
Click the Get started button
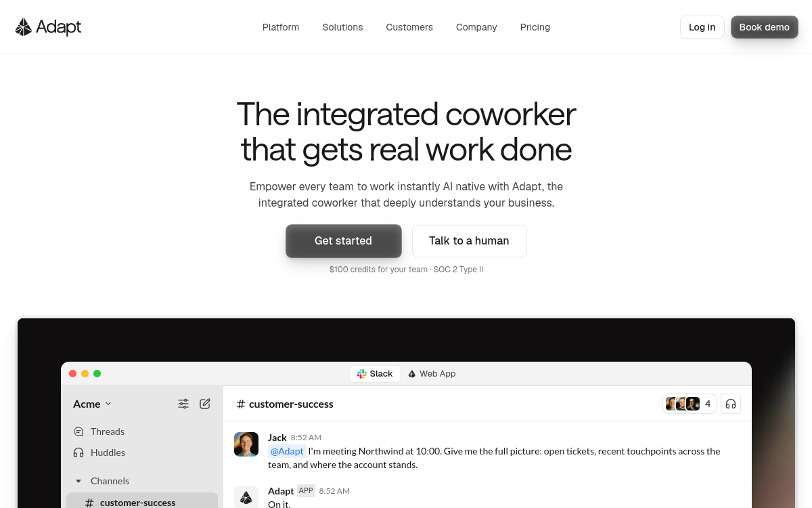pyautogui.click(x=343, y=241)
